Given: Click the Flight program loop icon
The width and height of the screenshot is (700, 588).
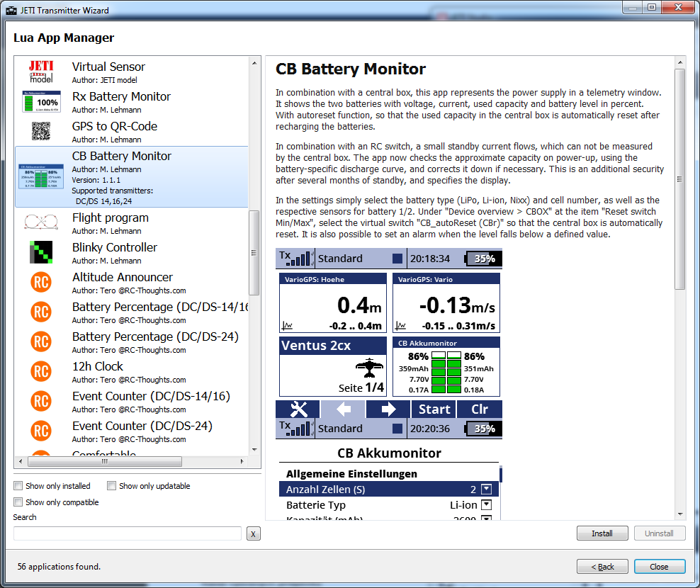Looking at the screenshot, I should [x=41, y=222].
